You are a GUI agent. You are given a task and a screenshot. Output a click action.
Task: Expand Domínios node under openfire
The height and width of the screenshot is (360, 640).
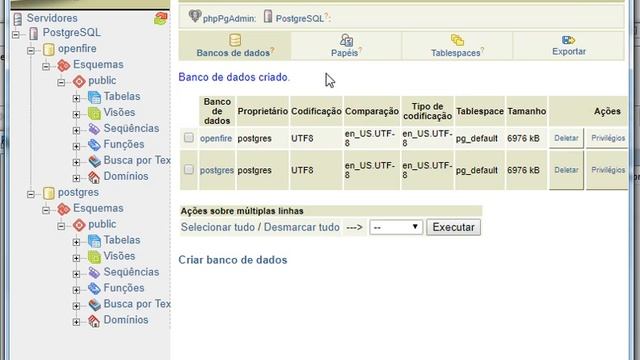(76, 178)
